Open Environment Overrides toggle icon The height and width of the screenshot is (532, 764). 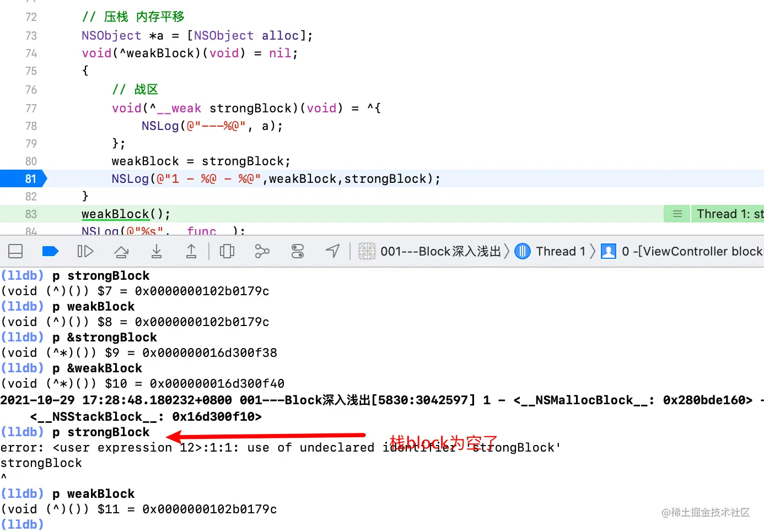(x=298, y=252)
